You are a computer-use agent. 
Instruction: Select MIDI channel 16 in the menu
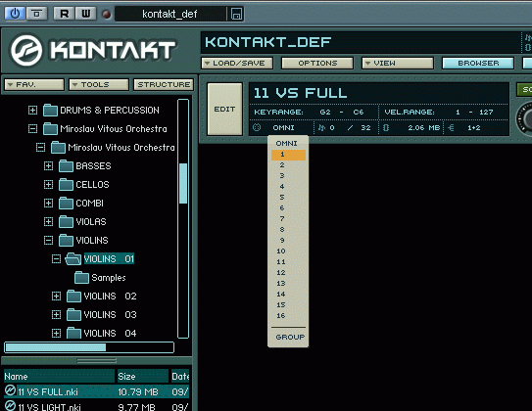pos(288,316)
